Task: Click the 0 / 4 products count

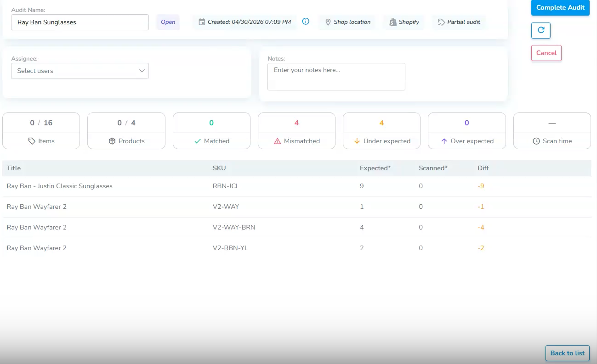Action: [x=126, y=123]
